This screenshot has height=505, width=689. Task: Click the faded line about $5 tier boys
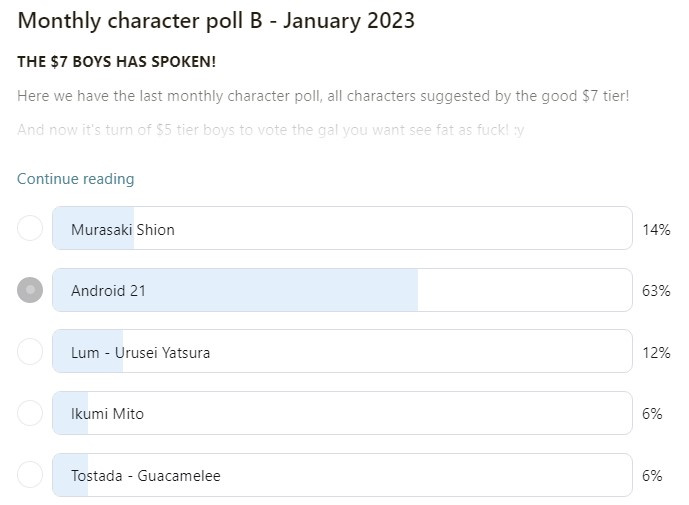point(271,130)
